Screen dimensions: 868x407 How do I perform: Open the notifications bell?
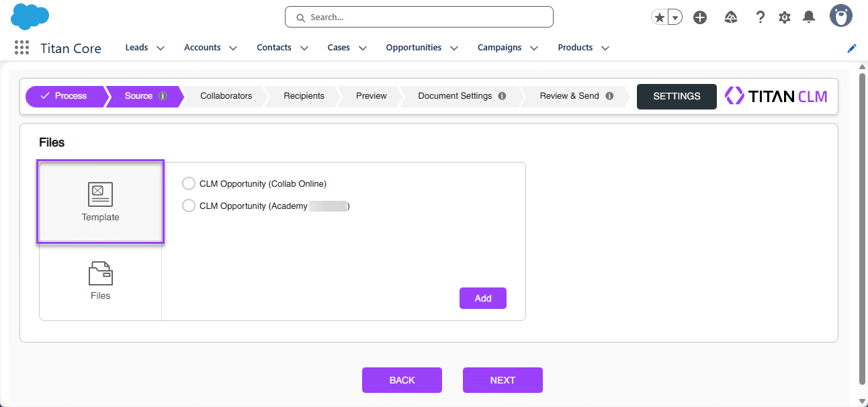808,17
